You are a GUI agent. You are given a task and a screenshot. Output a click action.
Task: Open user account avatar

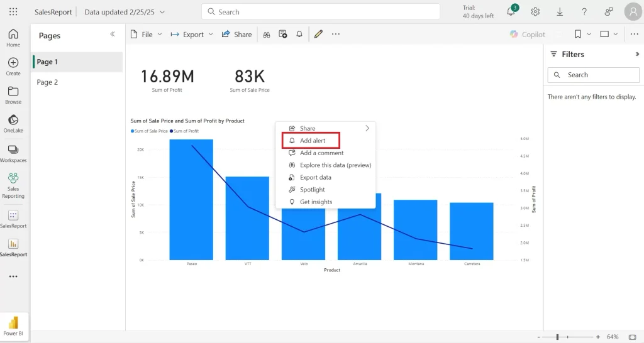(x=633, y=12)
